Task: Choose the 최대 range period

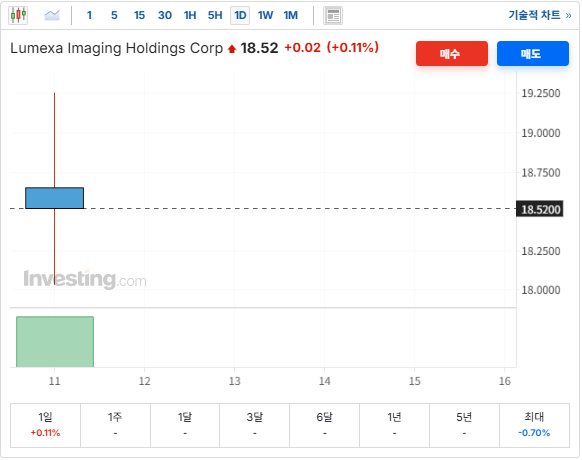Action: (x=534, y=425)
